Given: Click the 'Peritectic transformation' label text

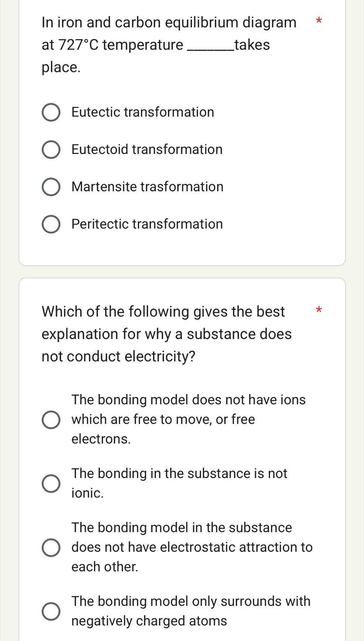Looking at the screenshot, I should click(147, 224).
